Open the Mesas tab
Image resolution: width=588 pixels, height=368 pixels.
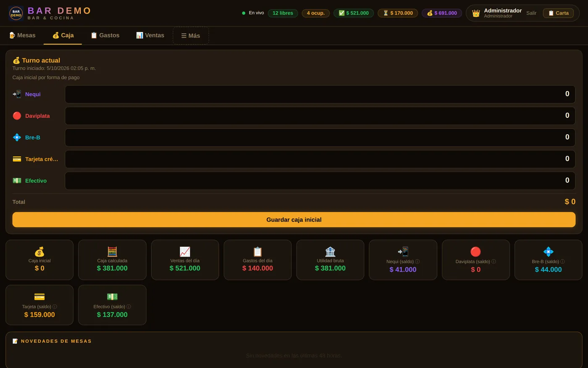click(22, 35)
